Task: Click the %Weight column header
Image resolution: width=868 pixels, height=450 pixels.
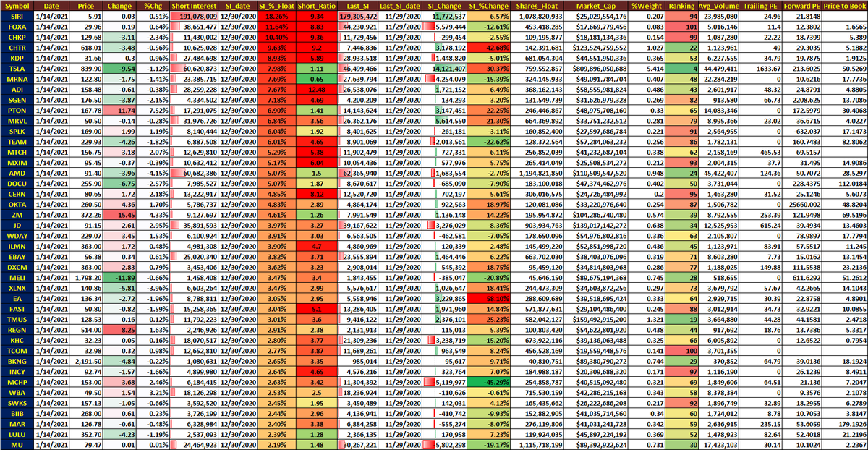Action: click(x=646, y=5)
